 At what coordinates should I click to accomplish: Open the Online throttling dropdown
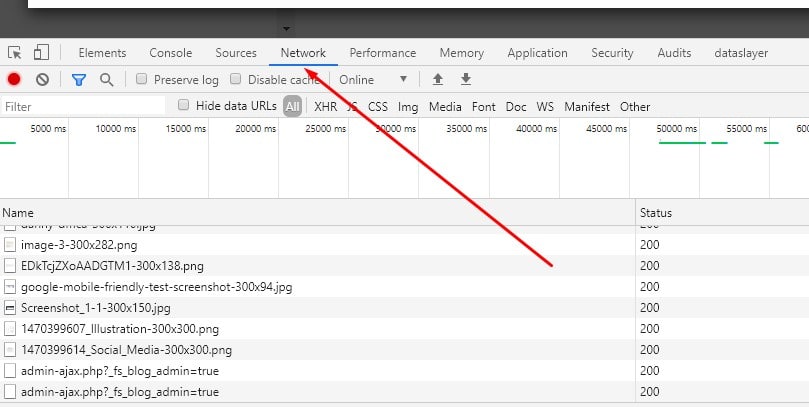point(373,80)
